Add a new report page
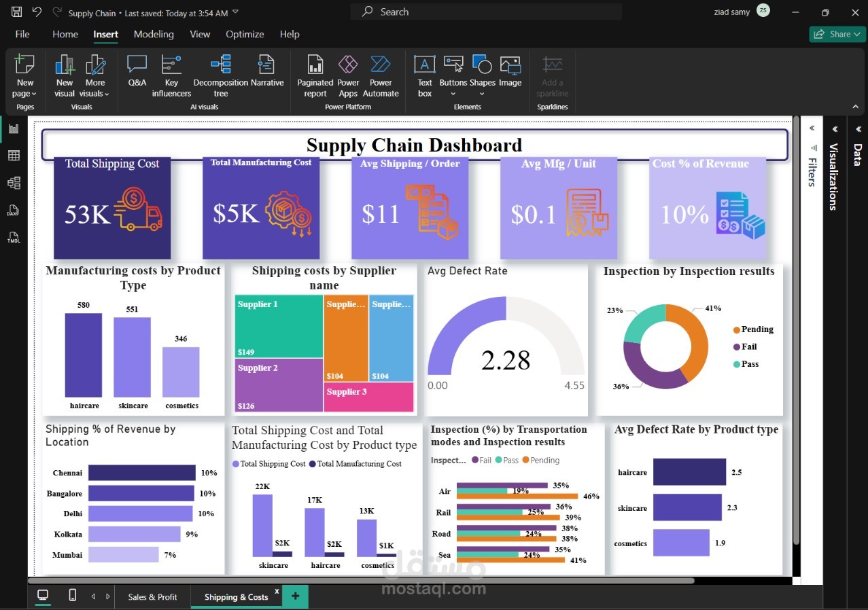The height and width of the screenshot is (610, 868). 295,596
